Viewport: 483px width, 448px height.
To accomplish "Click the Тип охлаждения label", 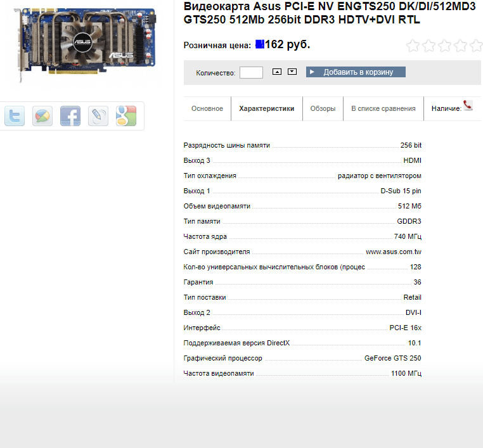I will point(210,176).
